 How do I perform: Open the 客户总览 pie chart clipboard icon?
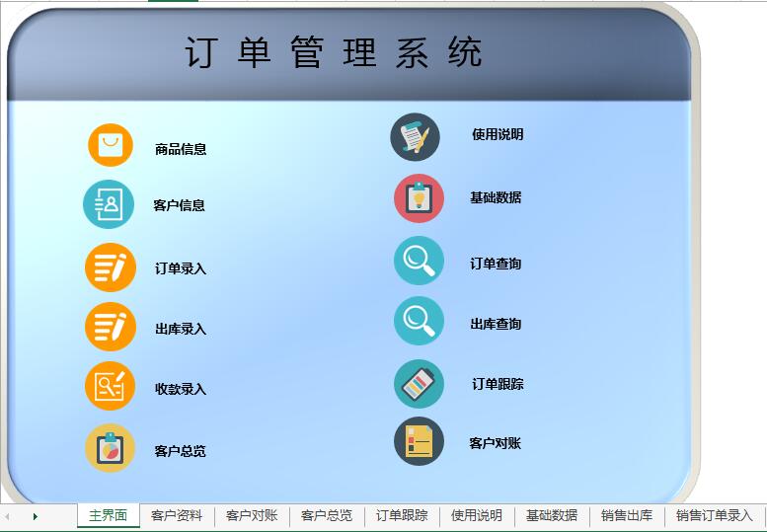click(x=110, y=449)
